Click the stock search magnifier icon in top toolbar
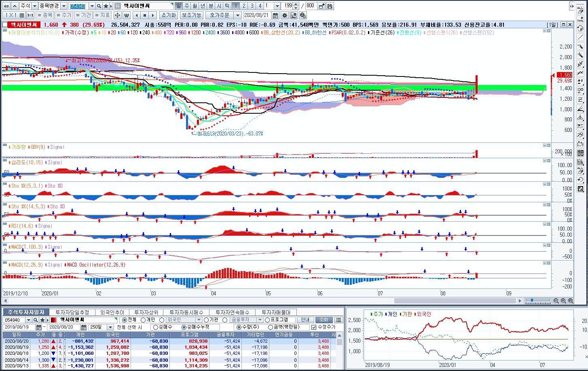The height and width of the screenshot is (371, 588). point(99,6)
